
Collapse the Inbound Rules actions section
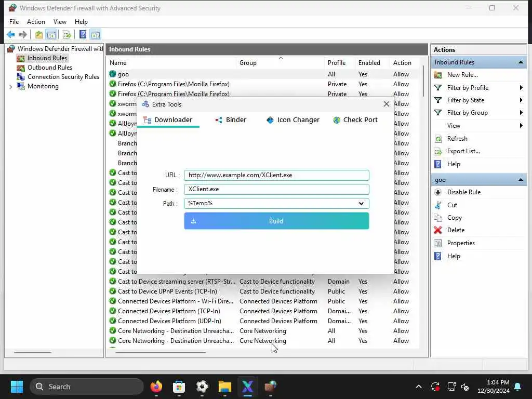[x=521, y=62]
